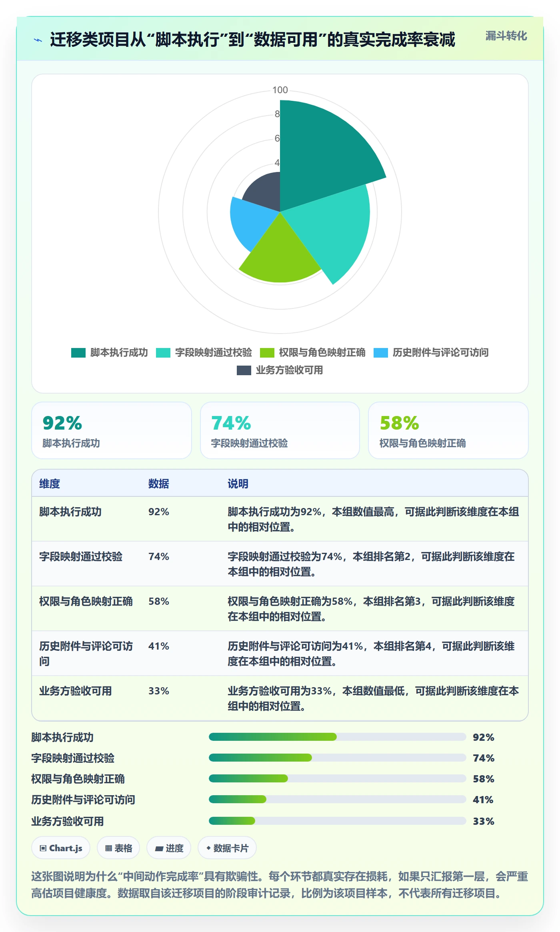
Task: Click the square icon in Chart.js chip
Action: (43, 848)
